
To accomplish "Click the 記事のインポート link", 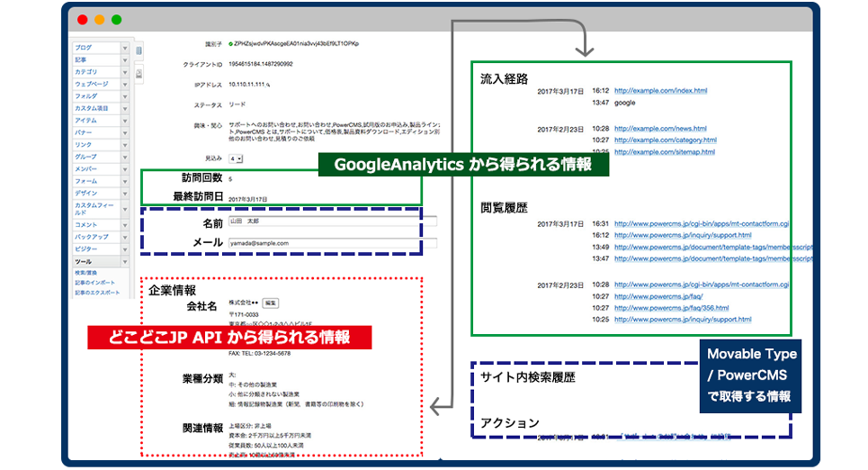I will click(x=94, y=283).
